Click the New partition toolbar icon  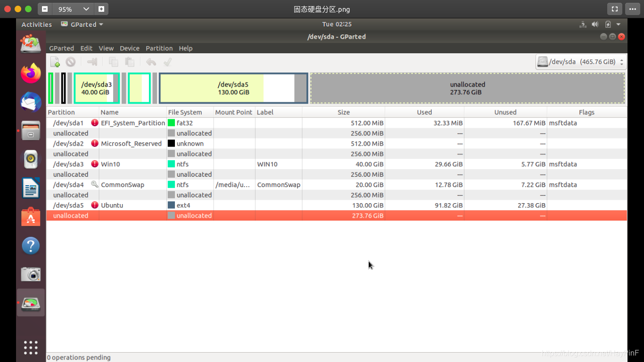tap(55, 62)
